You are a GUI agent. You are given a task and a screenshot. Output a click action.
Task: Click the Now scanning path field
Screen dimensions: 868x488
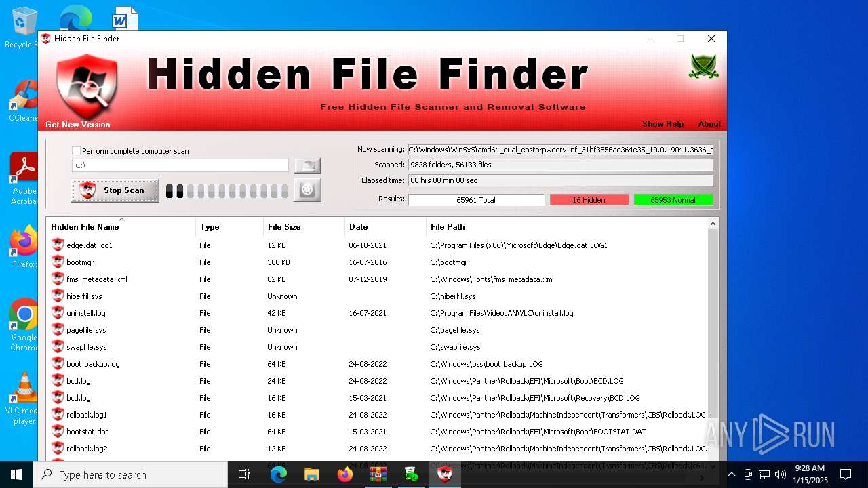tap(560, 150)
